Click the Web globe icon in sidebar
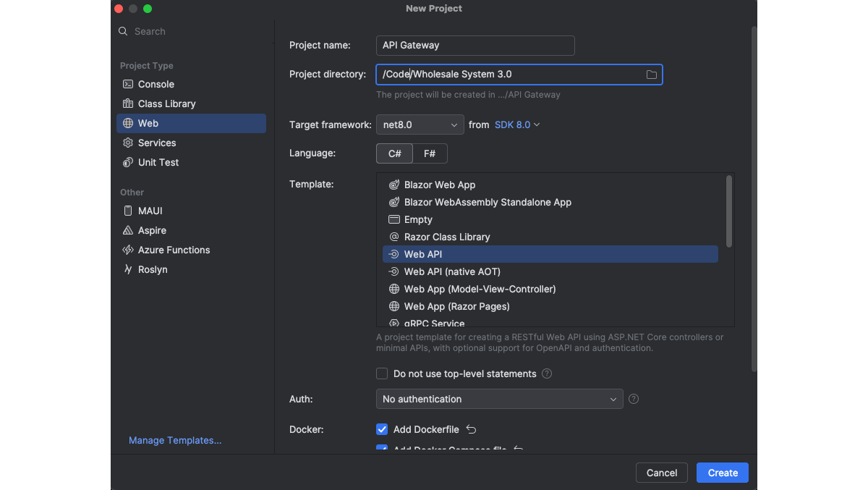Screen dimensions: 868x490 point(128,123)
